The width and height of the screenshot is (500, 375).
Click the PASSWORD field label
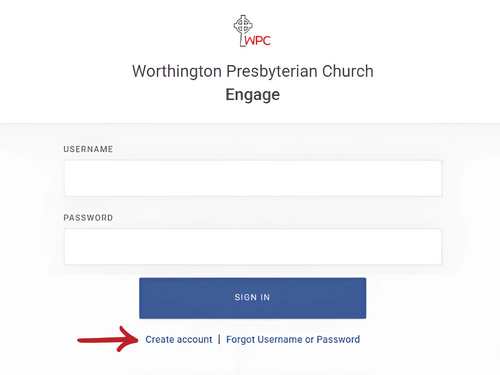(x=88, y=218)
